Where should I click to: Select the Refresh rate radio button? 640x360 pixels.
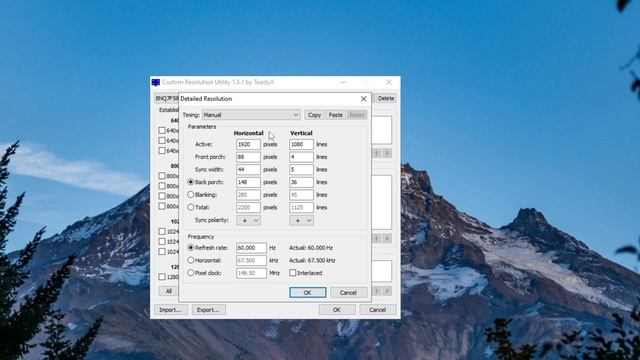[x=191, y=248]
